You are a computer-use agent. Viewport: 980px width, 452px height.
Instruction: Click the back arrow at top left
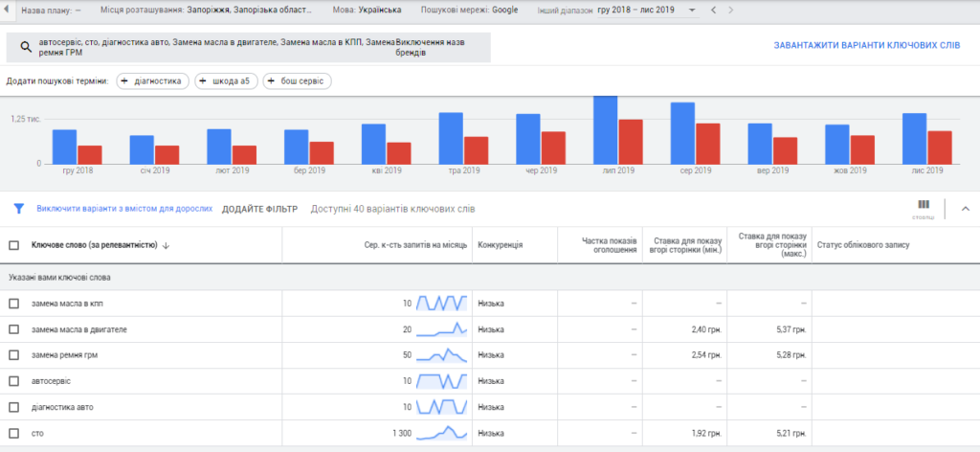tap(6, 10)
